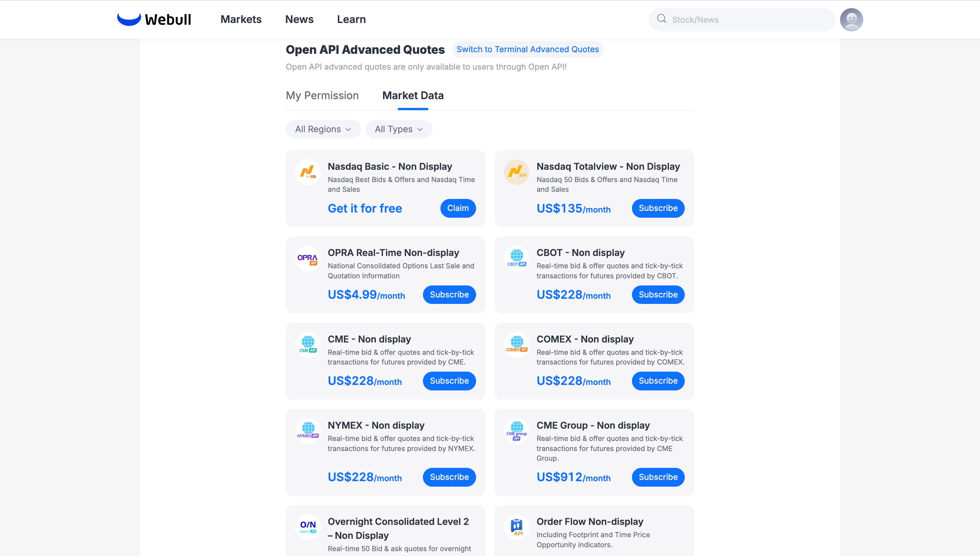Subscribe to COMEX Non display
The height and width of the screenshot is (556, 980).
pyautogui.click(x=658, y=381)
